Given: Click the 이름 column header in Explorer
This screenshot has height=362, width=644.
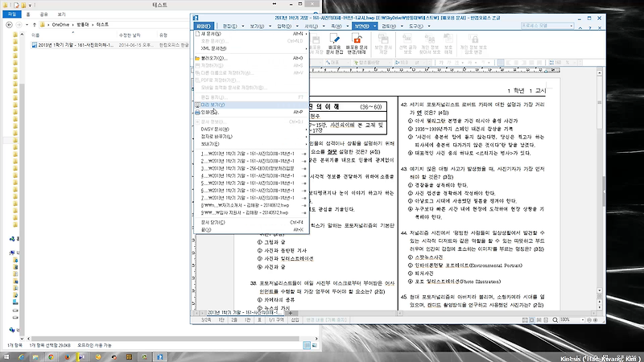Looking at the screenshot, I should click(x=35, y=35).
